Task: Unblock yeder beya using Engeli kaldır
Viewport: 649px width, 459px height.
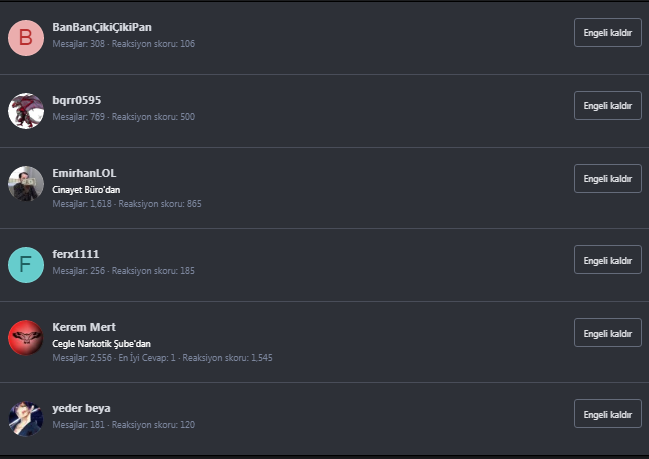Action: point(607,413)
